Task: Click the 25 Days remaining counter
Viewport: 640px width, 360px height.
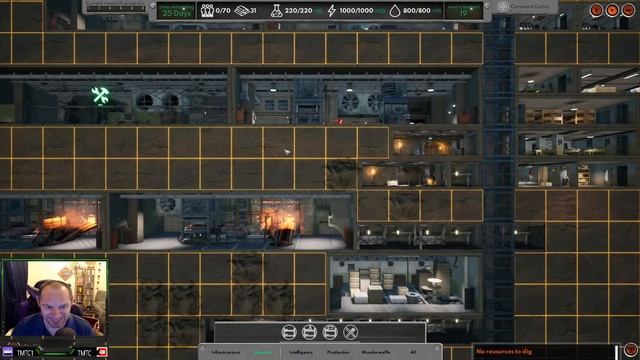Action: [x=176, y=11]
